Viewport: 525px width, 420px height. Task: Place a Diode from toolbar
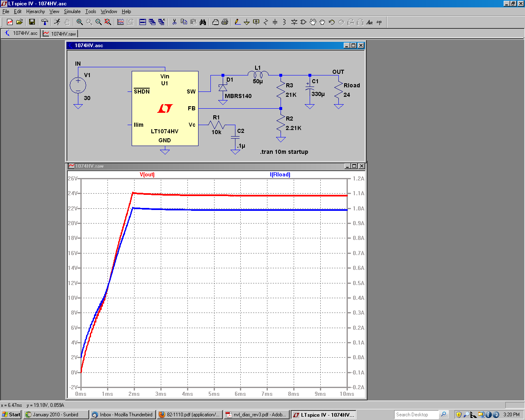point(294,22)
